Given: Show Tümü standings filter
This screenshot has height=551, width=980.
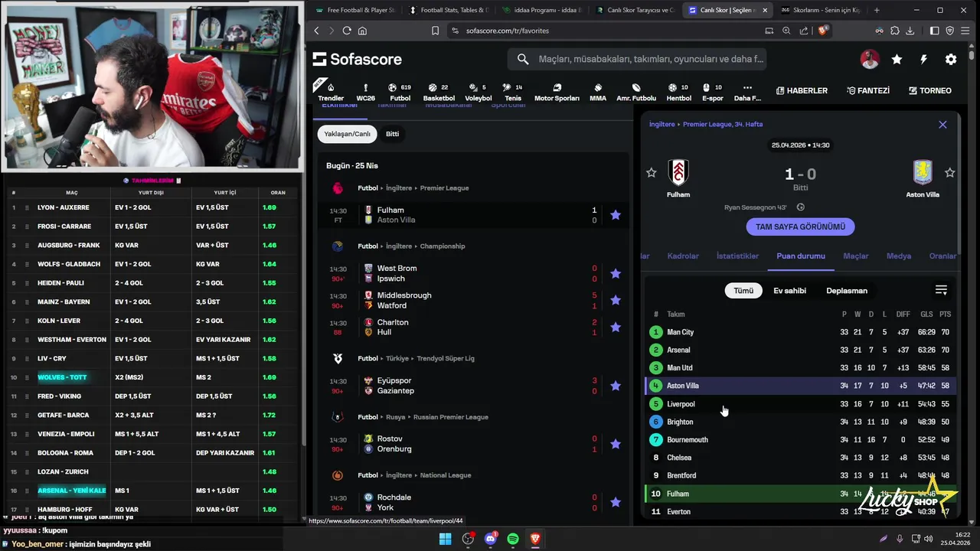Looking at the screenshot, I should 743,291.
